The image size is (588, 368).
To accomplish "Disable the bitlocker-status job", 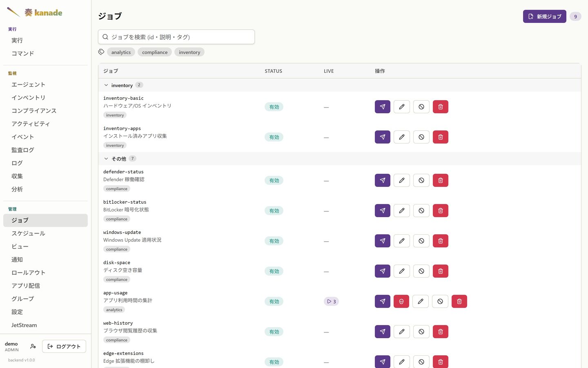I will coord(421,211).
